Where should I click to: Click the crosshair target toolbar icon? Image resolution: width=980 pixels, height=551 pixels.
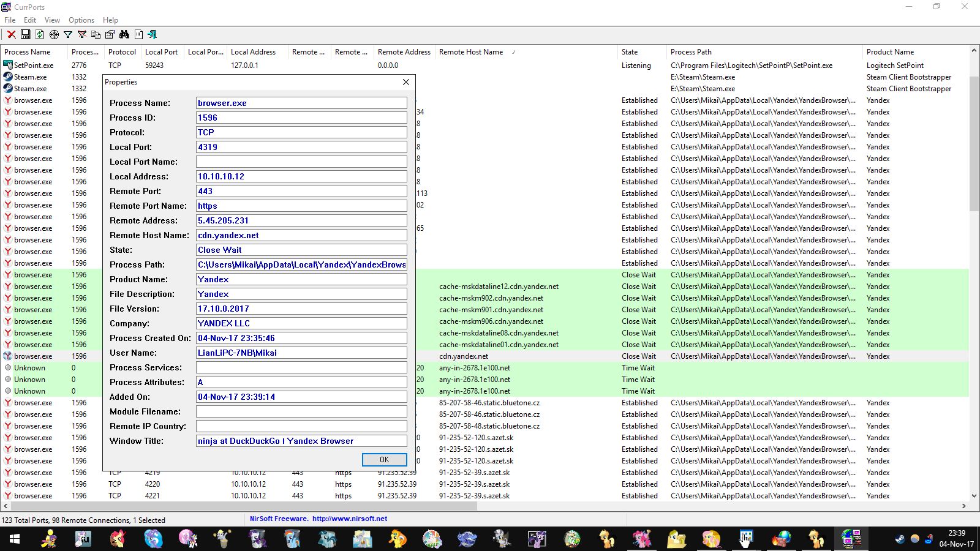click(x=54, y=35)
